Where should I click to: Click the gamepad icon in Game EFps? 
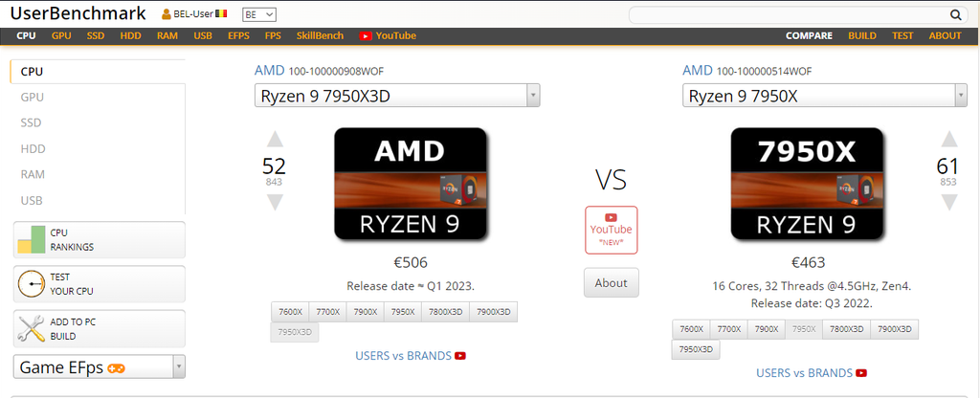pos(116,368)
